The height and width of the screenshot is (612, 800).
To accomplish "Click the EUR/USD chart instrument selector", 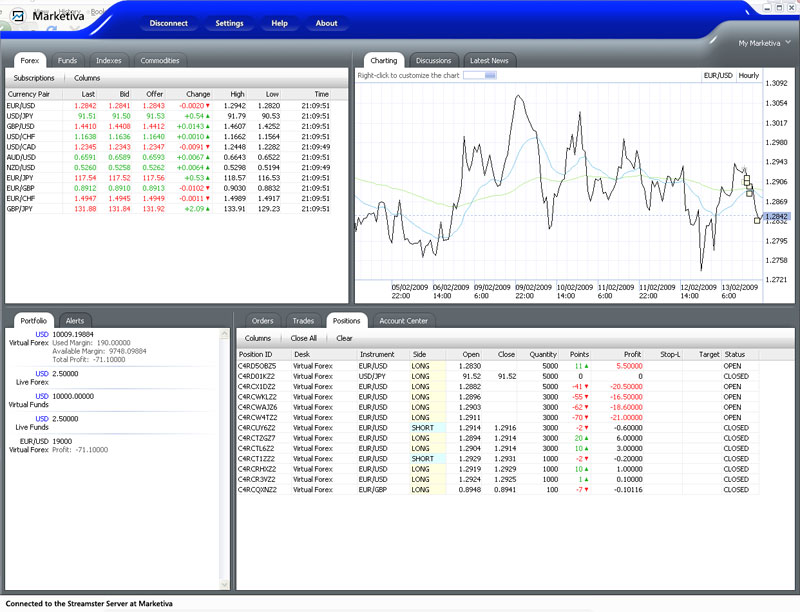I will pyautogui.click(x=718, y=75).
